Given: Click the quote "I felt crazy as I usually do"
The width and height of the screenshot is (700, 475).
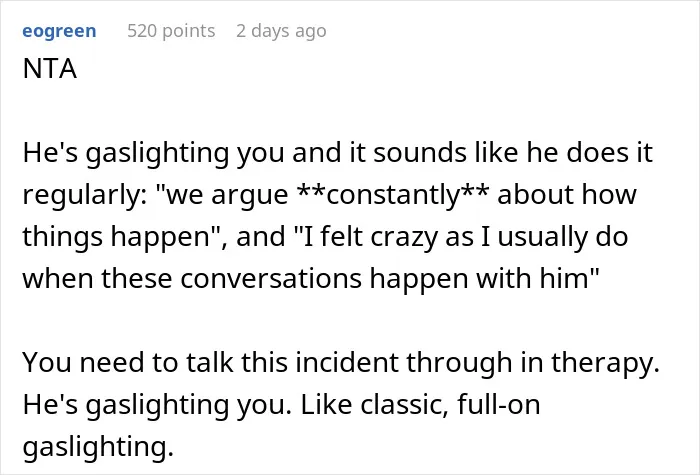Looking at the screenshot, I should pos(462,237).
